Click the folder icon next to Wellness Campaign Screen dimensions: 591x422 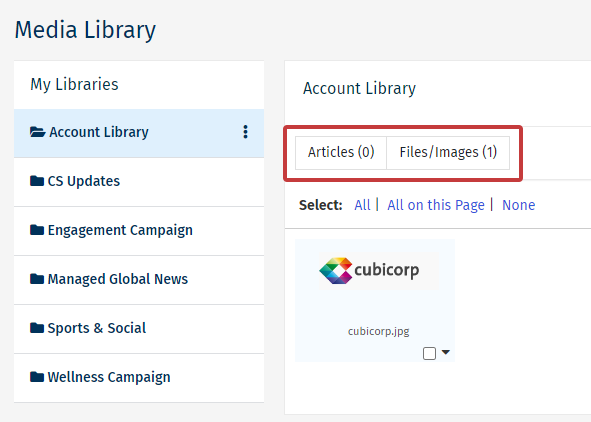pos(37,377)
